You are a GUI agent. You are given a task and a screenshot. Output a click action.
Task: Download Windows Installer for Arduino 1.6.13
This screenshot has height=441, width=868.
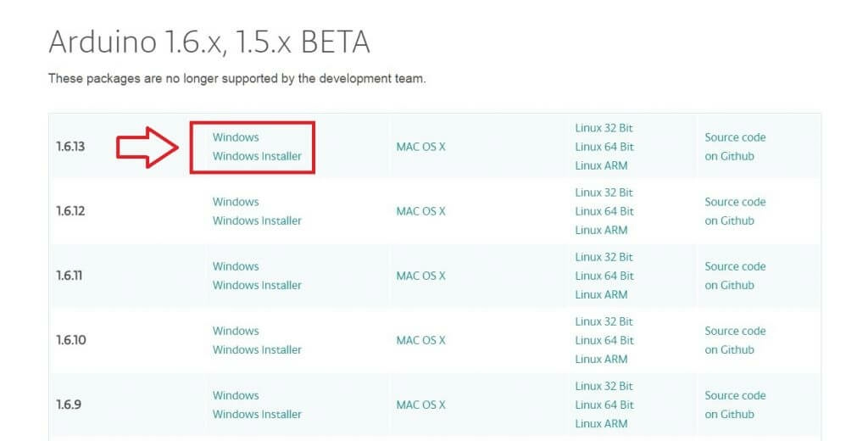click(x=257, y=156)
